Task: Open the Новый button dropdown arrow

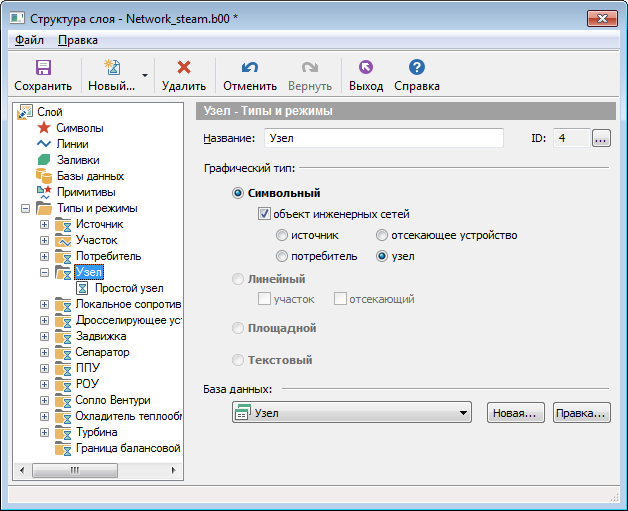Action: click(145, 75)
